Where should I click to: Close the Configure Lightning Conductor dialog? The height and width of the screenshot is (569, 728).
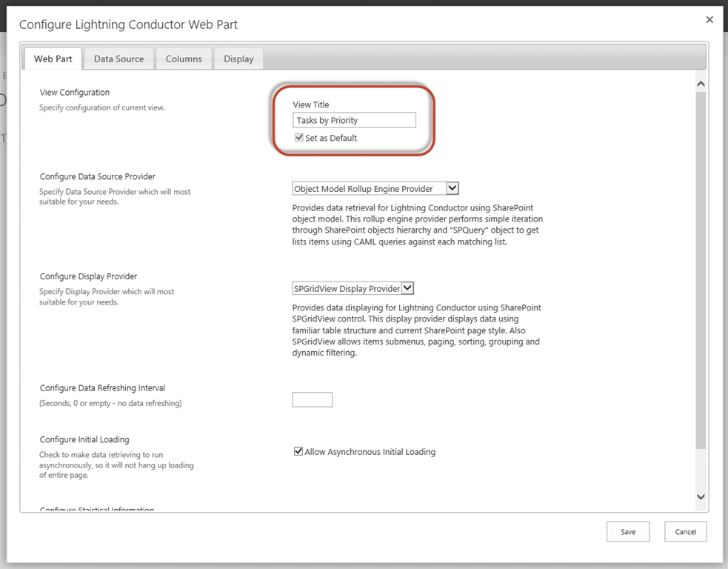click(709, 19)
